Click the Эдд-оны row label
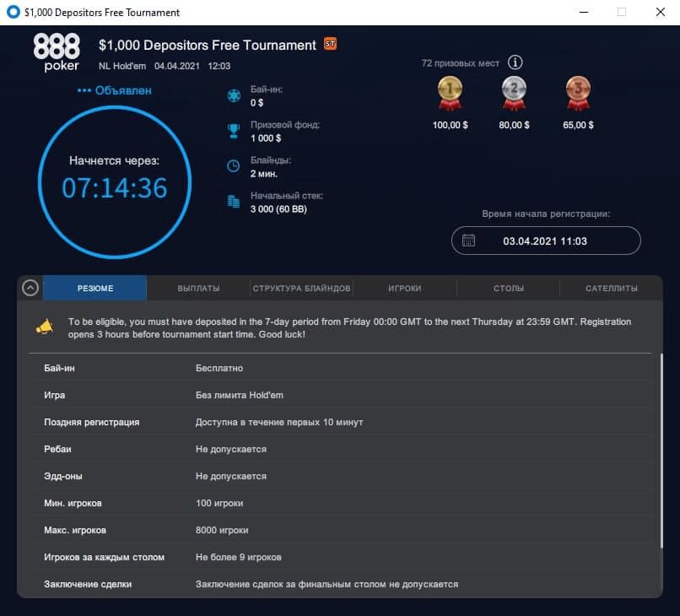The height and width of the screenshot is (616, 680). 63,476
